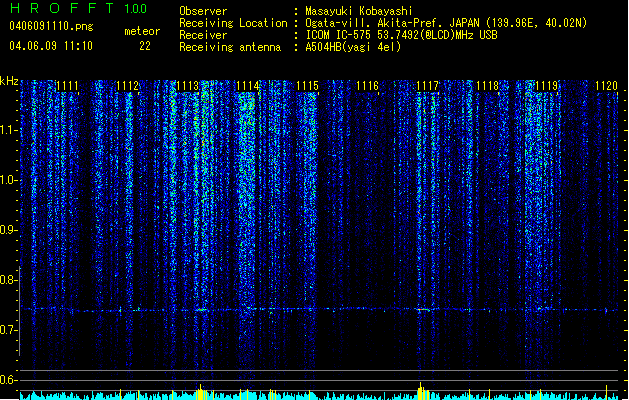Image resolution: width=629 pixels, height=400 pixels.
Task: Click the 1116 time marker
Action: (x=367, y=86)
